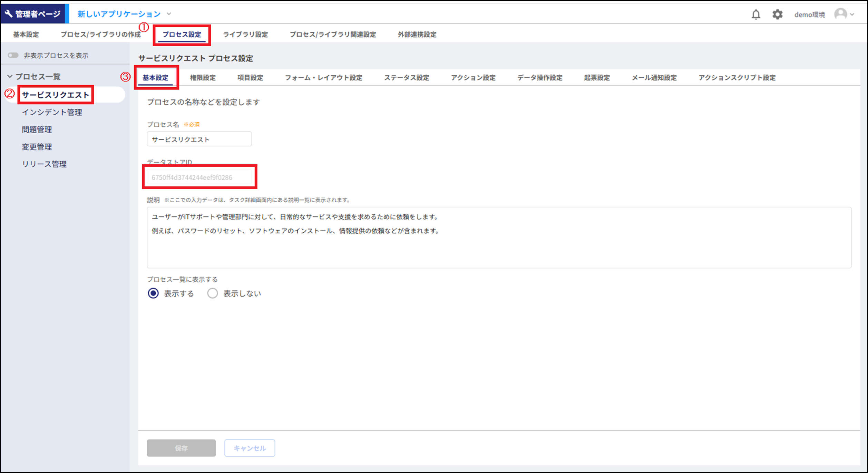Click the データストアID input field
The height and width of the screenshot is (473, 868).
(x=199, y=177)
